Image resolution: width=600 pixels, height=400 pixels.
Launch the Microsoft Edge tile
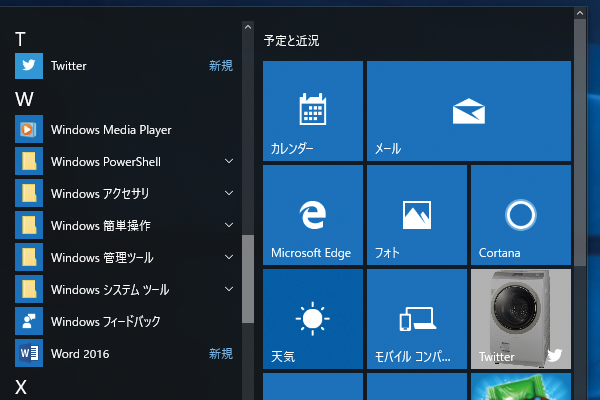(x=313, y=215)
